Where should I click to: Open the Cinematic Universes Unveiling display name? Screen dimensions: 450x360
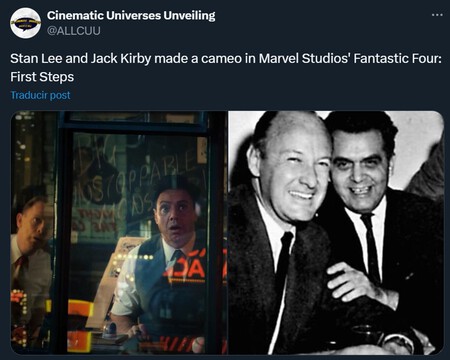coord(131,15)
